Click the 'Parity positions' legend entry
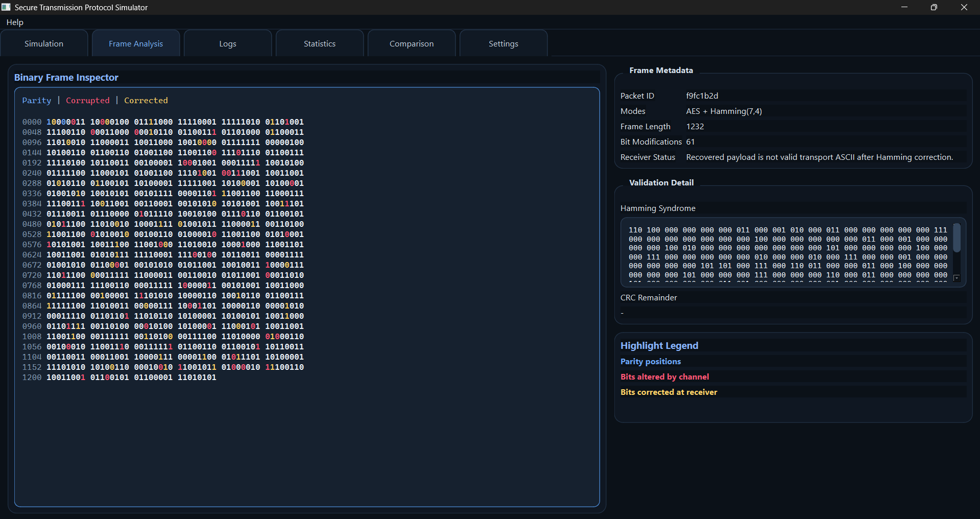Viewport: 980px width, 519px height. click(x=651, y=362)
